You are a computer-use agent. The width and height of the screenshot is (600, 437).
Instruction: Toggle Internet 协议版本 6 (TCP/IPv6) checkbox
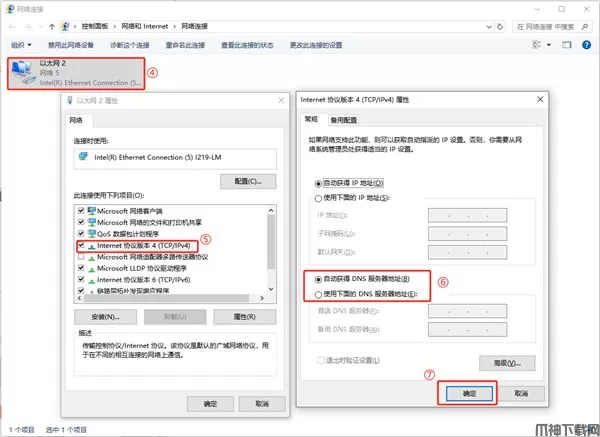(81, 280)
